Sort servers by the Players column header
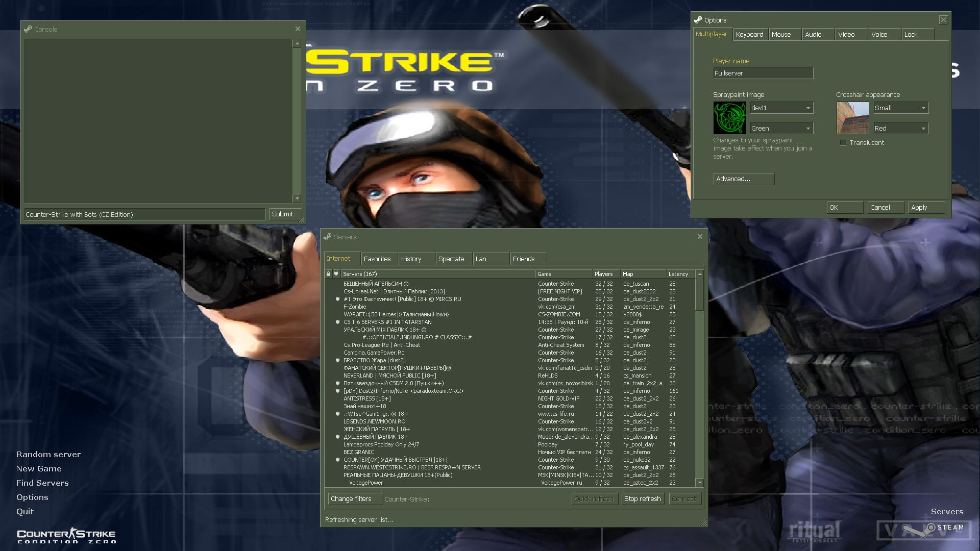The width and height of the screenshot is (980, 551). [606, 274]
